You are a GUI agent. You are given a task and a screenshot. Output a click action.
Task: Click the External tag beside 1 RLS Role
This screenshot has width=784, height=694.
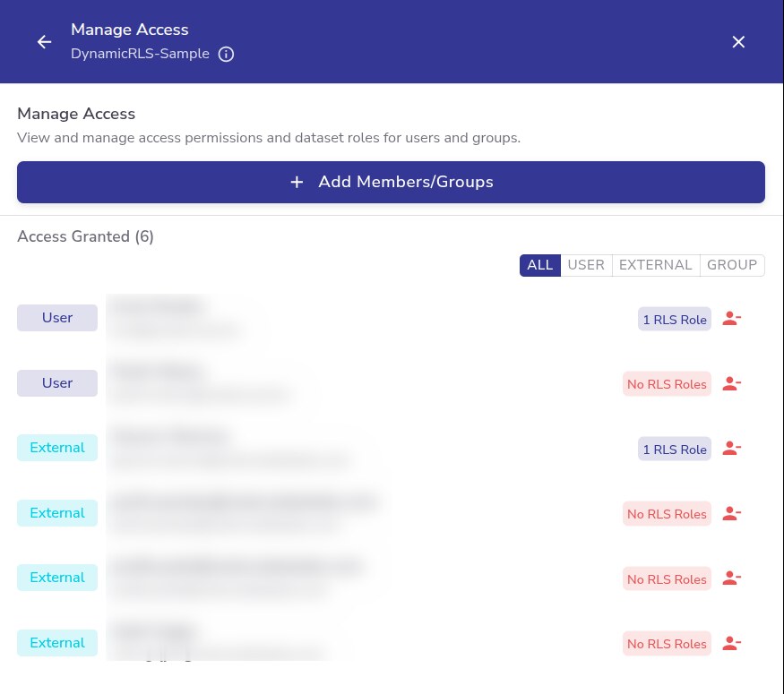[x=57, y=448]
